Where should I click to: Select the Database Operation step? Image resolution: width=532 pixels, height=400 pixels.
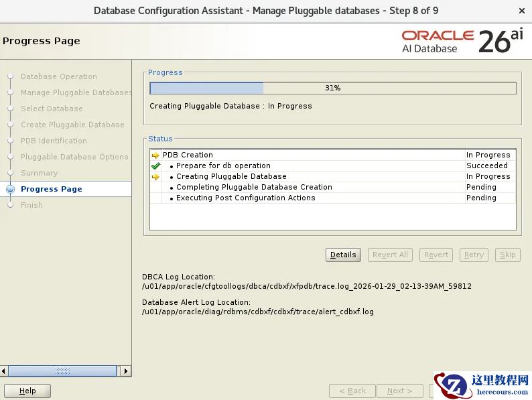(x=59, y=76)
